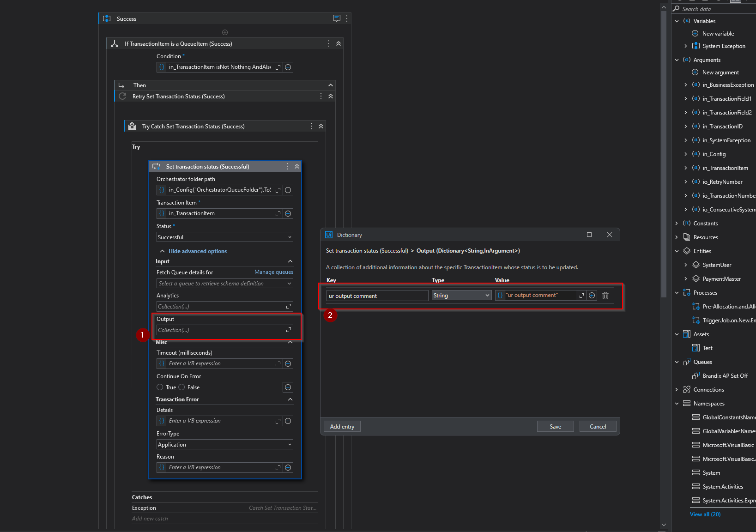Screen dimensions: 756x532
Task: Expand the SystemUser entity
Action: pyautogui.click(x=685, y=265)
